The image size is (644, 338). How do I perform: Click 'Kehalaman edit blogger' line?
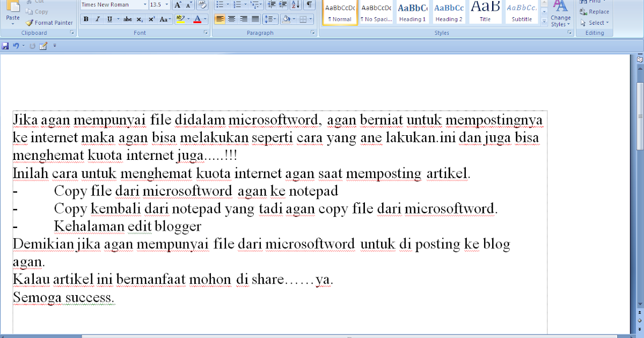pos(128,226)
